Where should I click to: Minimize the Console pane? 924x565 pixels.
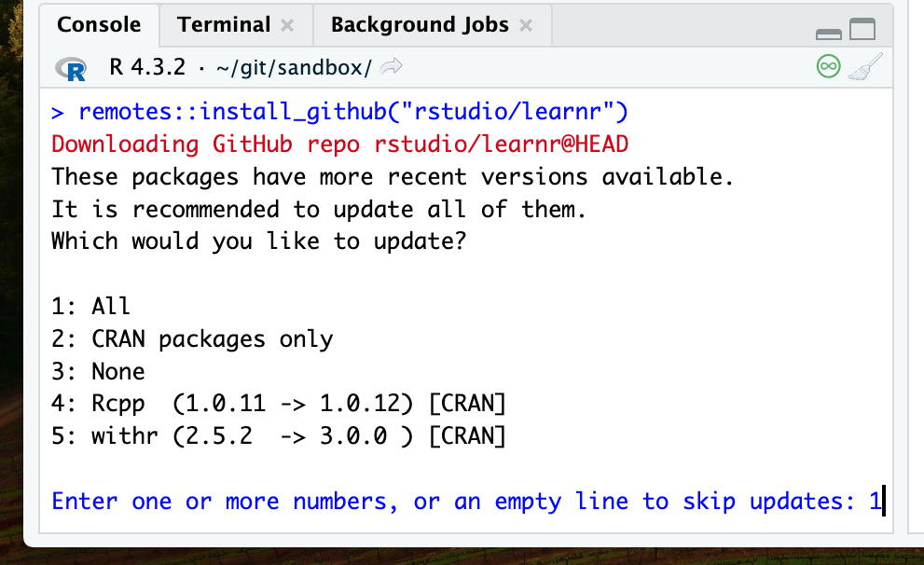[x=828, y=32]
